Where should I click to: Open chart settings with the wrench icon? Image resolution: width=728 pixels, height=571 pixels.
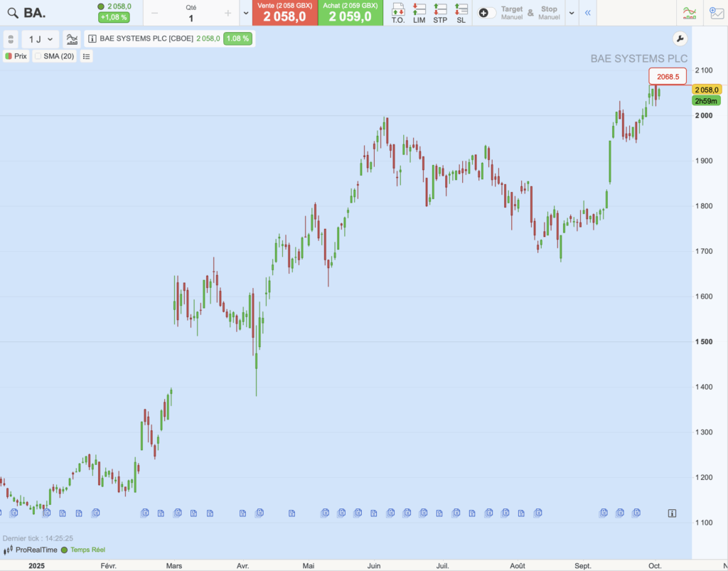click(x=679, y=39)
